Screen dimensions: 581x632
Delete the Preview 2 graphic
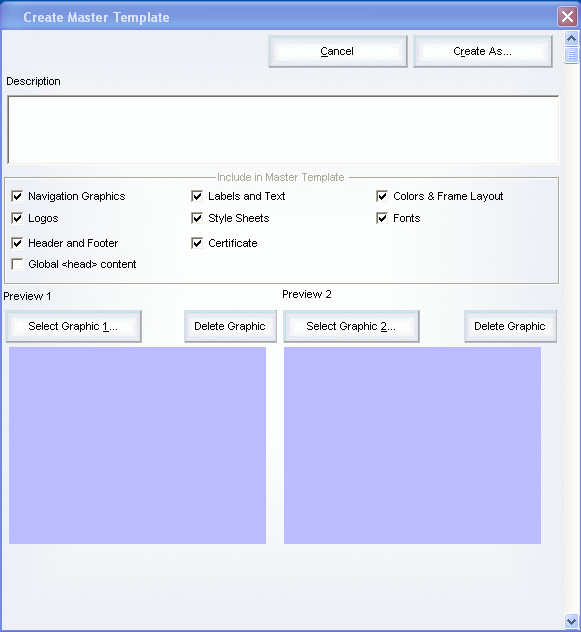point(510,326)
